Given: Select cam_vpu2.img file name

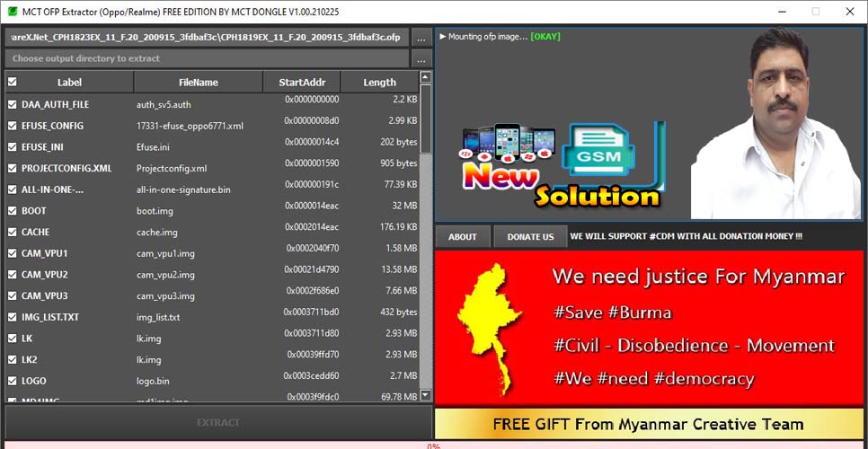Looking at the screenshot, I should point(165,274).
